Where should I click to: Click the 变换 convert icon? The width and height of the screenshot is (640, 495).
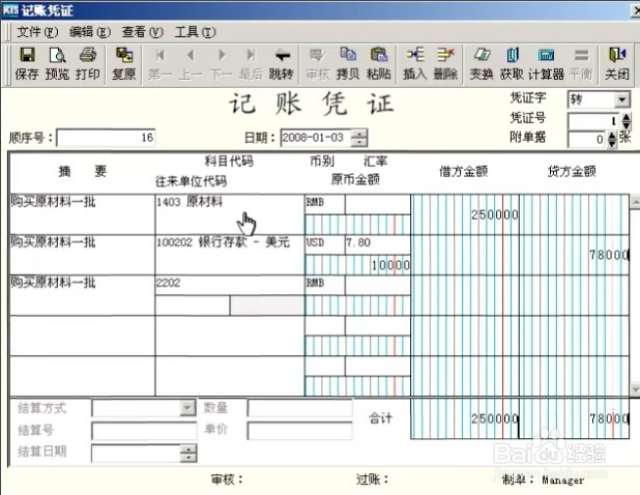(x=481, y=64)
